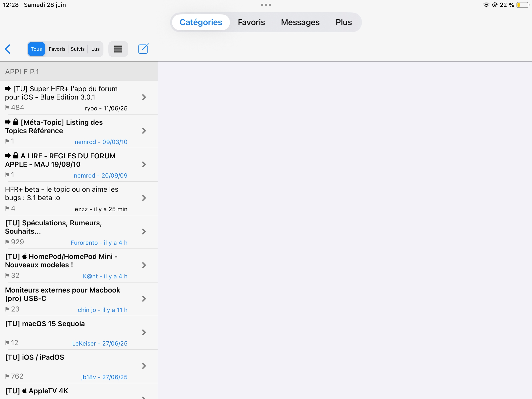Open chevron for HomePod Mini topic

pyautogui.click(x=144, y=265)
